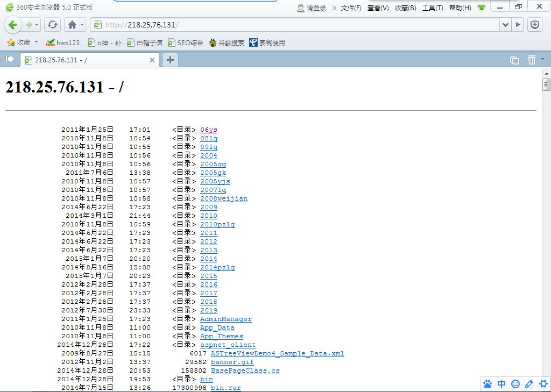Open the 收藏(B) menu

pos(406,8)
